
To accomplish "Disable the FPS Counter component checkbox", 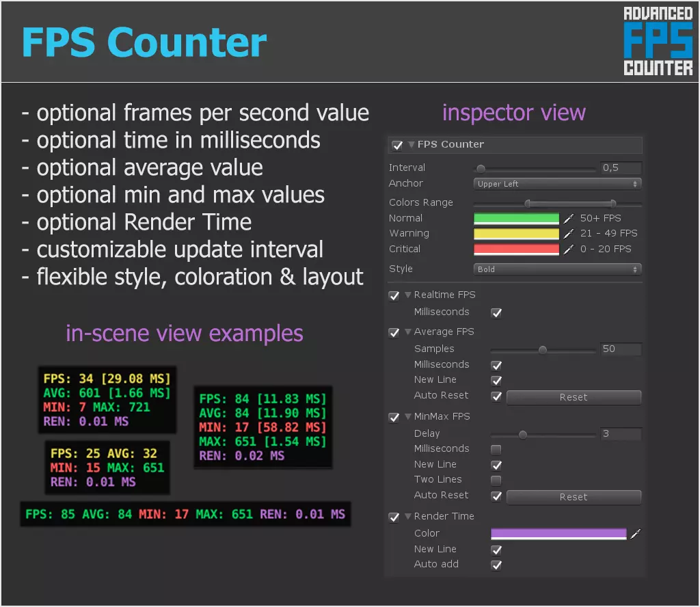I will pos(397,145).
